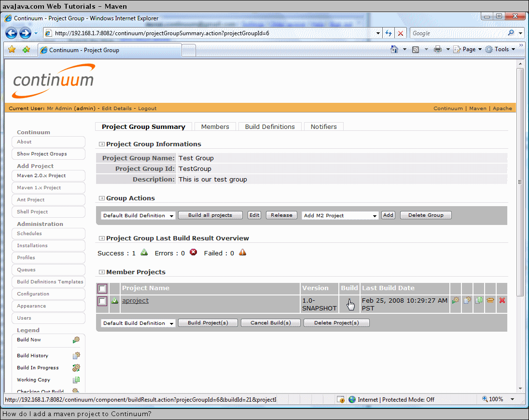Click the browser Refresh icon
The height and width of the screenshot is (420, 529).
point(389,33)
